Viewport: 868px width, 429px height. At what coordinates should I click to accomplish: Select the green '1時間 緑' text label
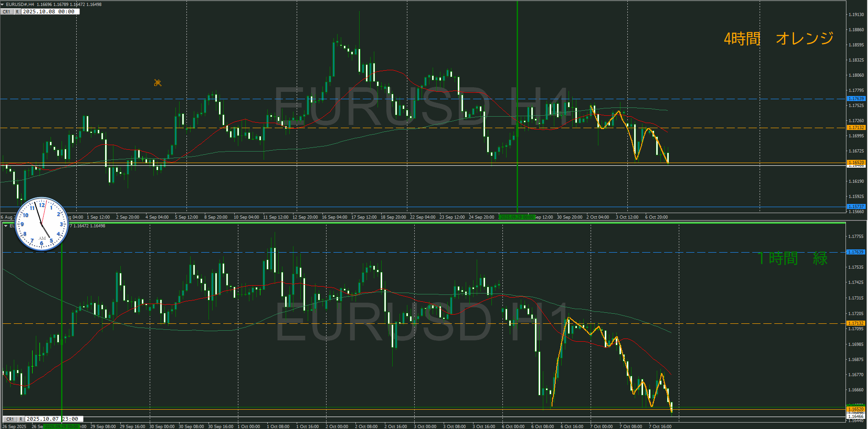(792, 259)
